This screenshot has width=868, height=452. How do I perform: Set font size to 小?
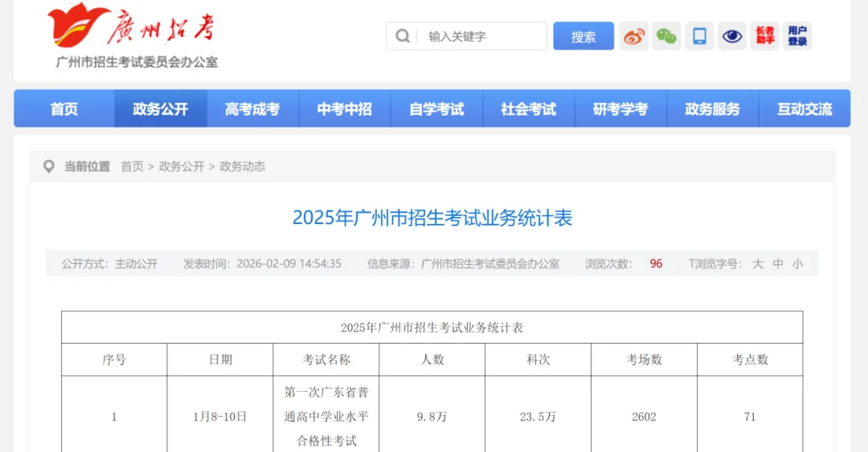[x=798, y=264]
